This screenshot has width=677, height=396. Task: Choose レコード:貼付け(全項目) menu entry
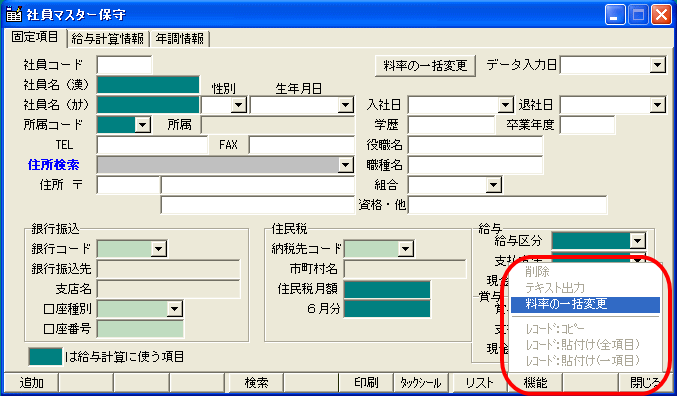click(585, 345)
